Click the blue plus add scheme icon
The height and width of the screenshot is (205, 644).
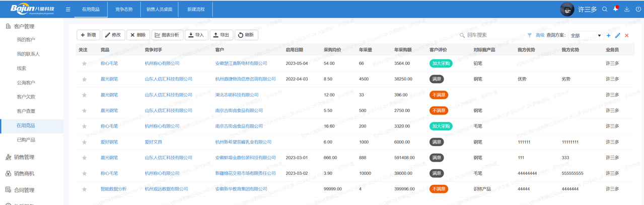pos(609,36)
